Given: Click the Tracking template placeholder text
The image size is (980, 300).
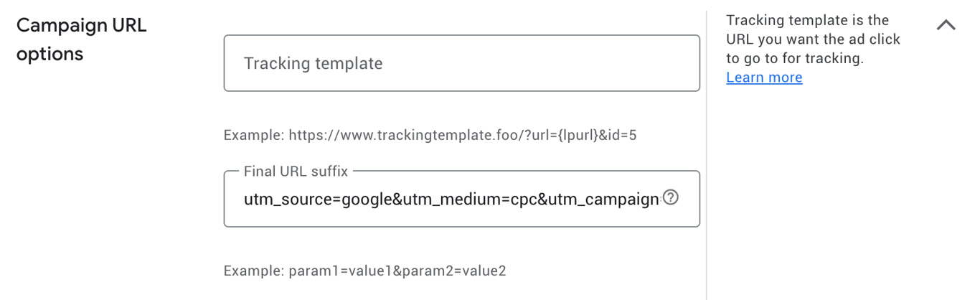Looking at the screenshot, I should [x=313, y=63].
